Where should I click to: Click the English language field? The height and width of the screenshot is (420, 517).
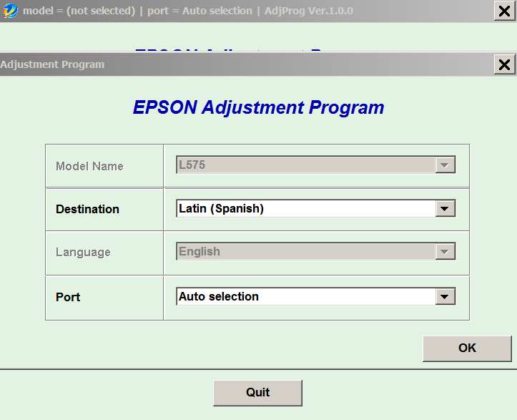coord(316,252)
